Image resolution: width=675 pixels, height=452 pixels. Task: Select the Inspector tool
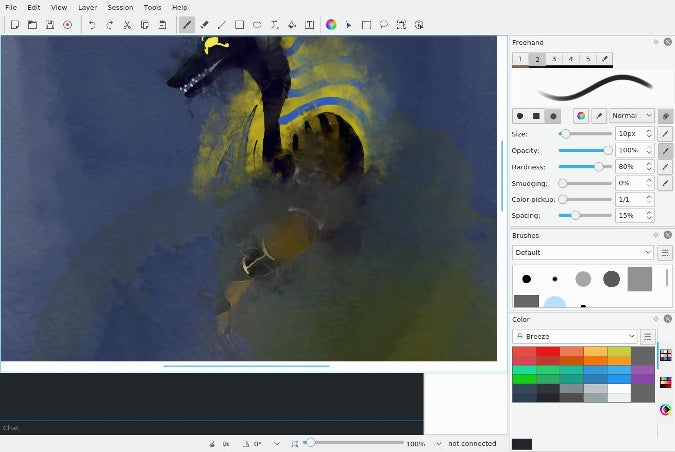[x=419, y=25]
